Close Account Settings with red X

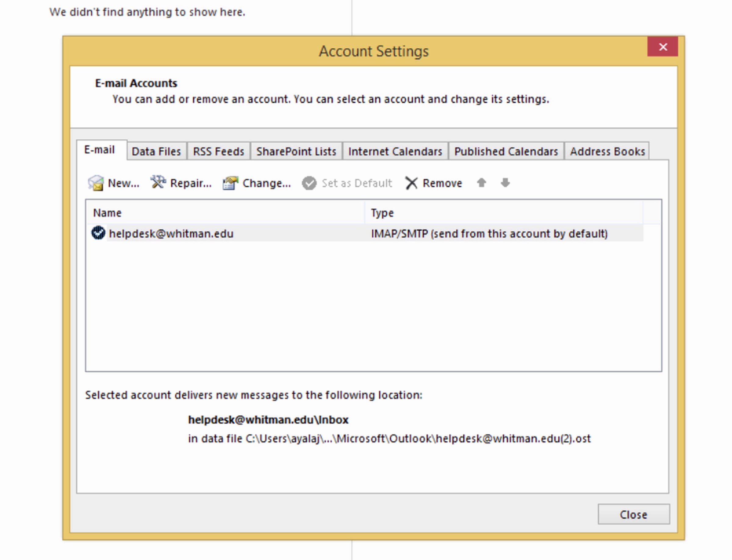pyautogui.click(x=662, y=47)
